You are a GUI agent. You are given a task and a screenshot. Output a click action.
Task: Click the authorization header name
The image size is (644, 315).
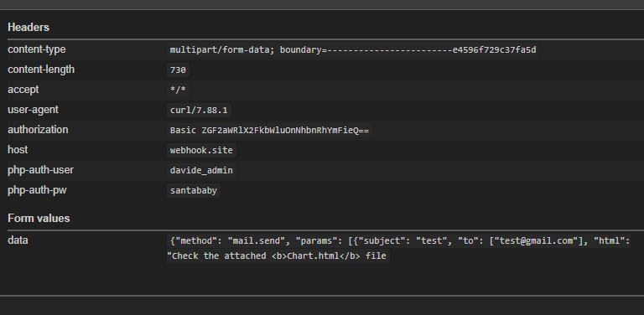point(38,130)
